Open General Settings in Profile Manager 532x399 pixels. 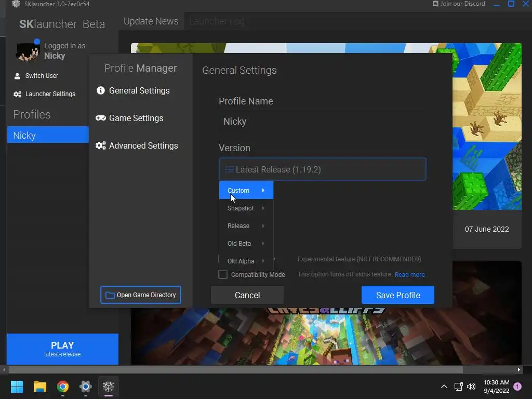click(139, 90)
